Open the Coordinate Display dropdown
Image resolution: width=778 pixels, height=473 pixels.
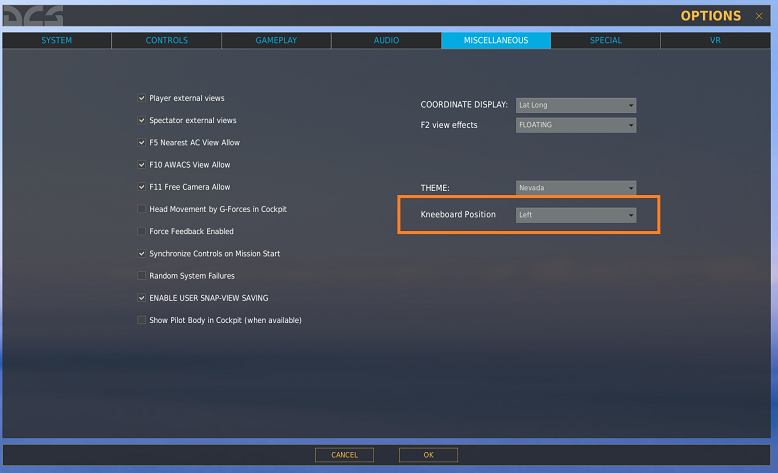(576, 105)
